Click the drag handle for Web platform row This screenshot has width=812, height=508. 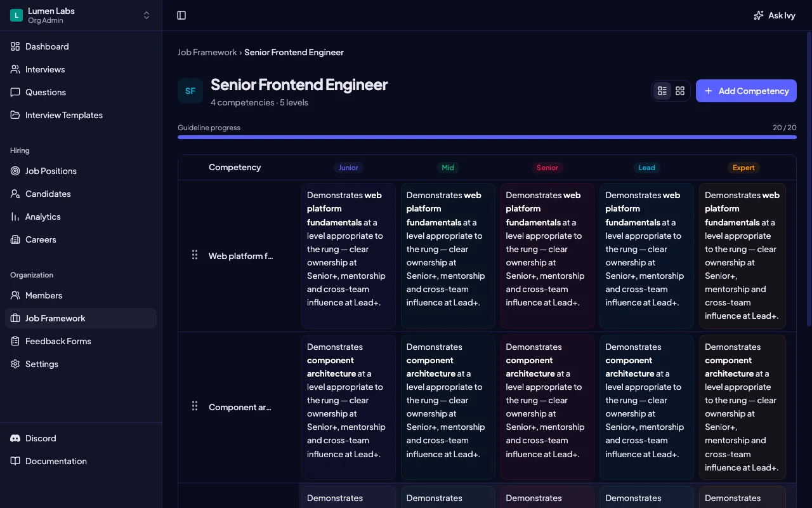(x=195, y=255)
